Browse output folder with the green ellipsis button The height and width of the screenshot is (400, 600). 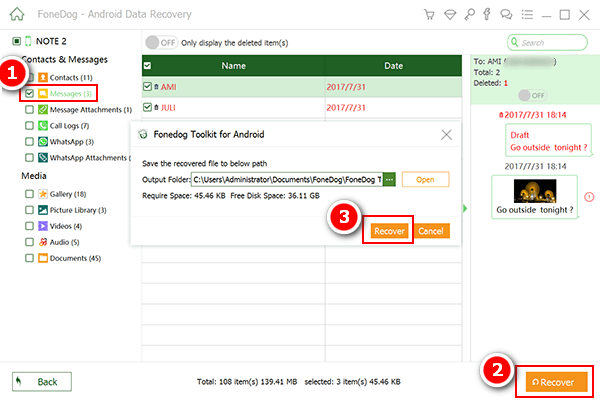pos(389,180)
